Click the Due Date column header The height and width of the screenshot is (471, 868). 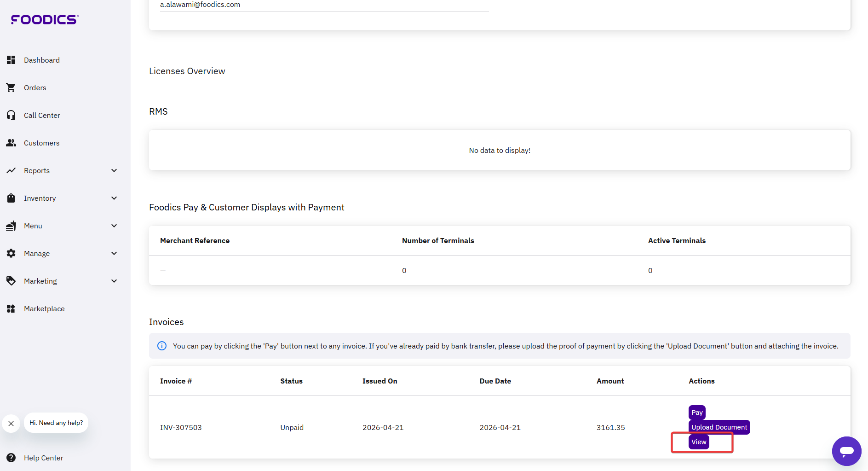(495, 381)
